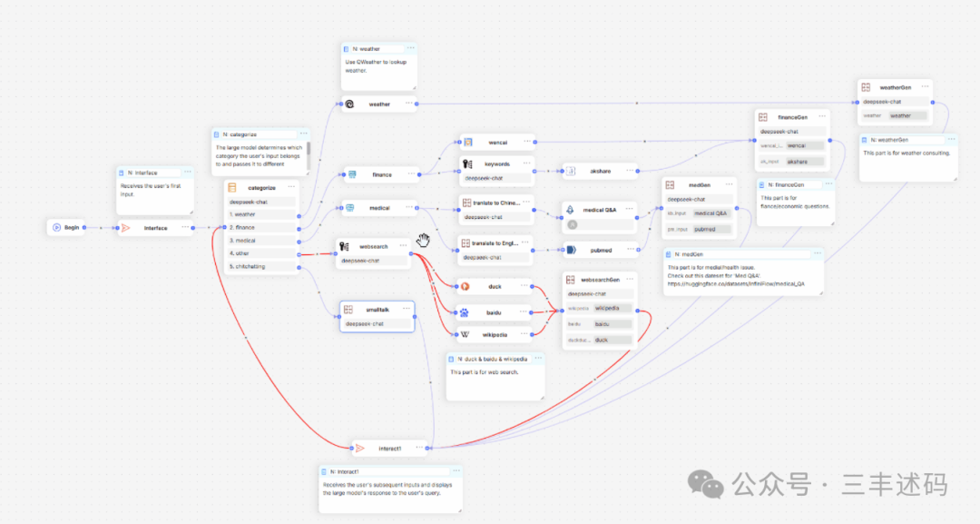
Task: Click the icon on the medical node
Action: pos(350,208)
